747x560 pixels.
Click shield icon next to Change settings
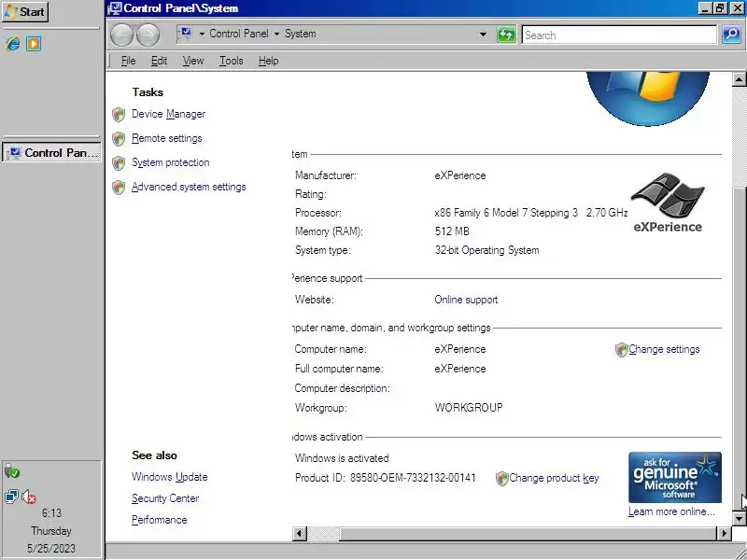621,349
